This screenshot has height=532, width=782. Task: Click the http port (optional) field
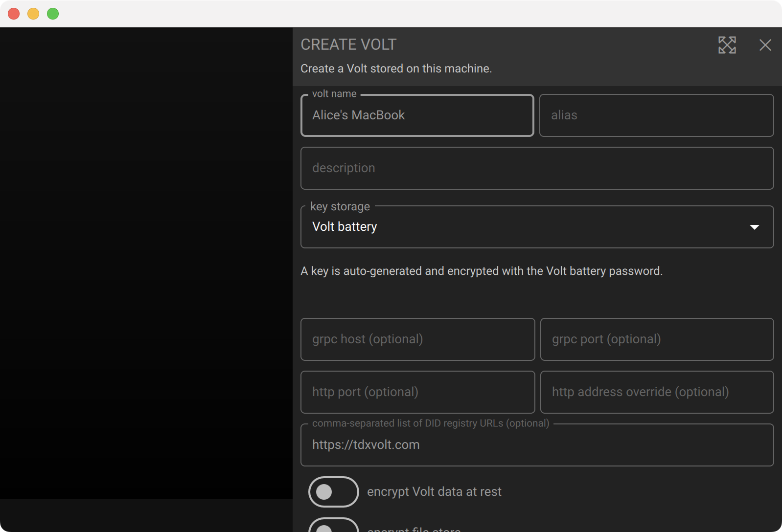pyautogui.click(x=417, y=392)
